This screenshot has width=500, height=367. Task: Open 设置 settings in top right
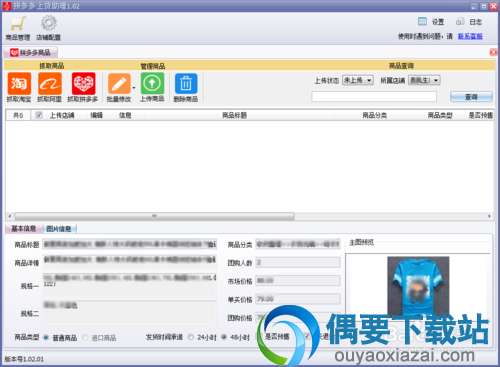(x=431, y=22)
